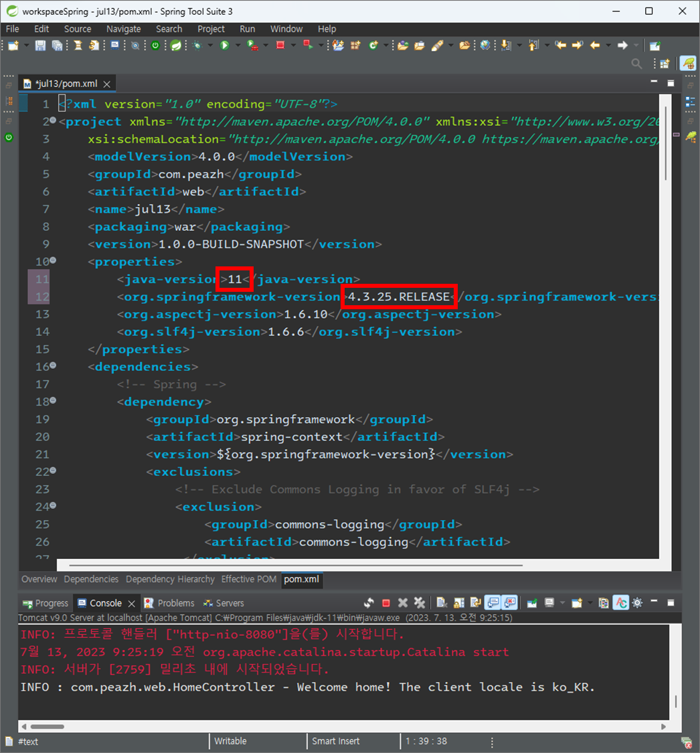Start debugging with the bug icon
This screenshot has width=700, height=753.
click(197, 46)
